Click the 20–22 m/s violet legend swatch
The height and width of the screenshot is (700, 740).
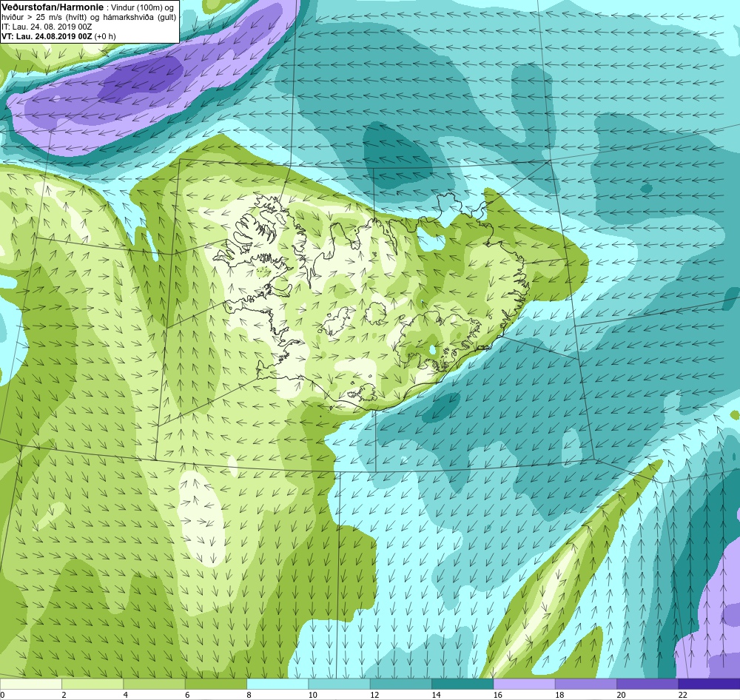coord(647,684)
